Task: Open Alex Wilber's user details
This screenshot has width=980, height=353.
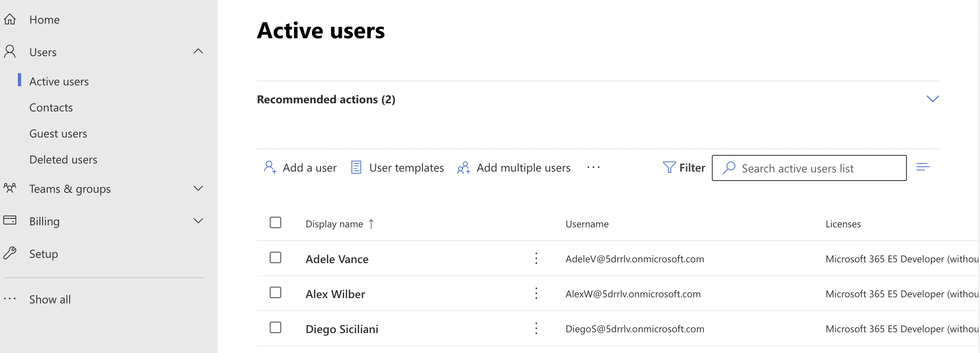Action: [335, 294]
